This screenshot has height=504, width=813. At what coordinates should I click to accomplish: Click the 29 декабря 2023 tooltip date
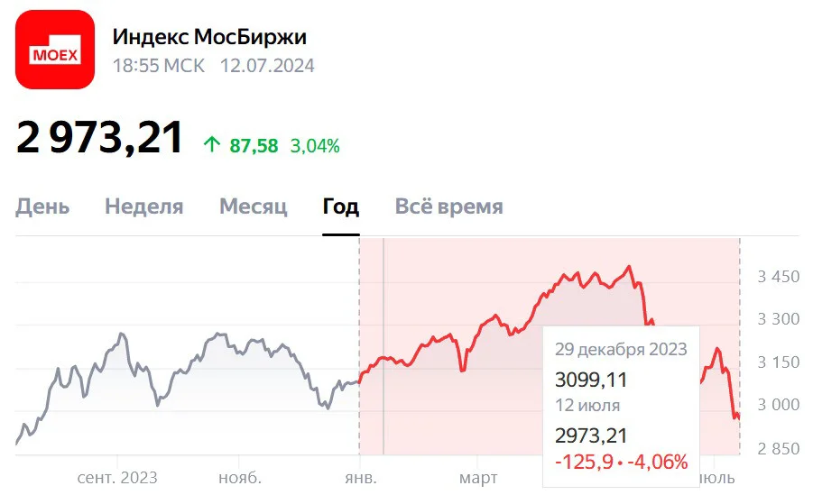click(621, 350)
